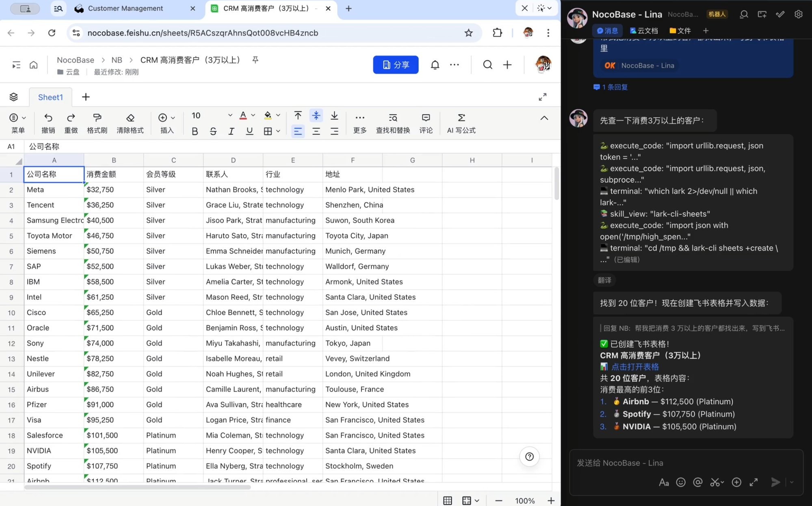This screenshot has width=812, height=506.
Task: Open a new browser tab
Action: coord(349,9)
